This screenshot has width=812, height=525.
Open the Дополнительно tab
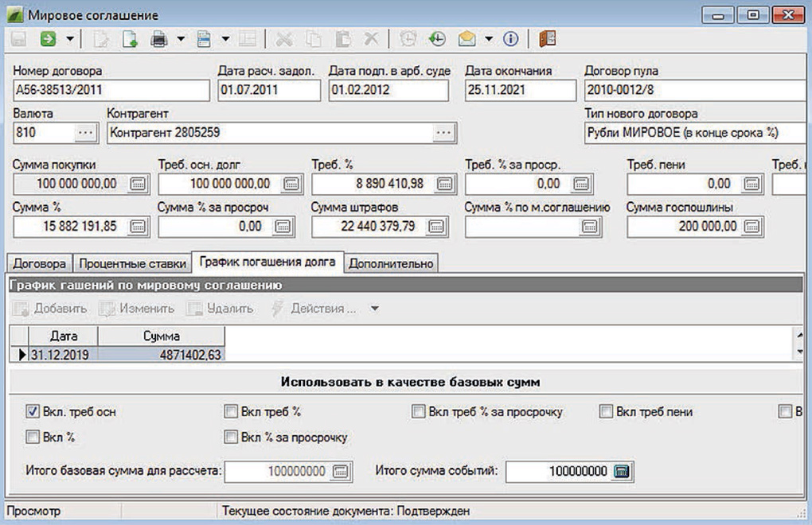coord(392,263)
